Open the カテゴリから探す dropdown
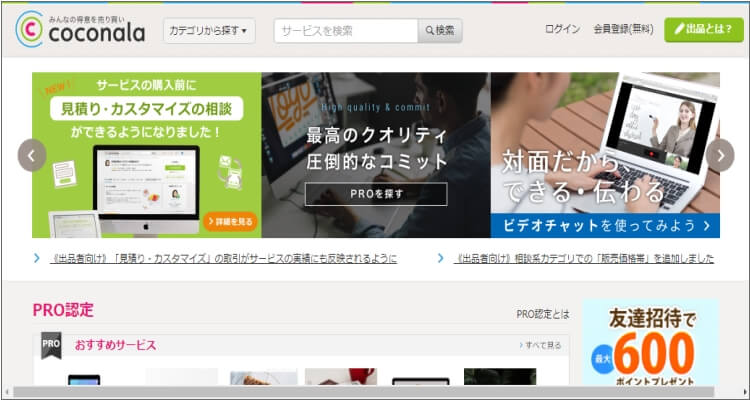Screen dimensions: 750x400 coord(209,31)
